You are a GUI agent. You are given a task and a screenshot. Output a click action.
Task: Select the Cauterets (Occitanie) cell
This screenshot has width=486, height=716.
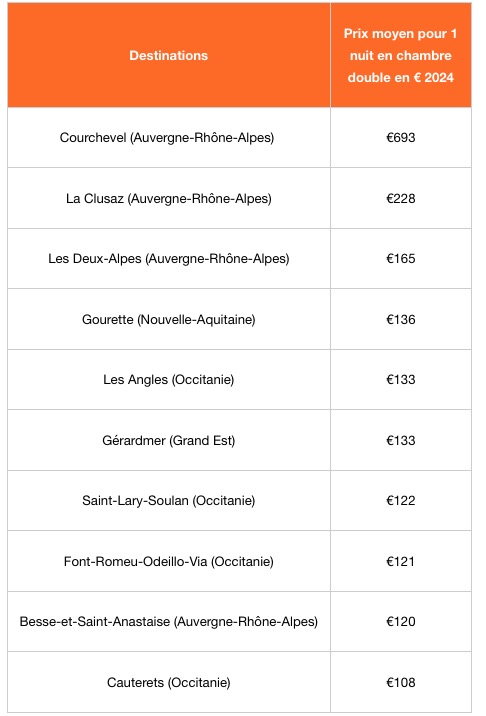169,682
